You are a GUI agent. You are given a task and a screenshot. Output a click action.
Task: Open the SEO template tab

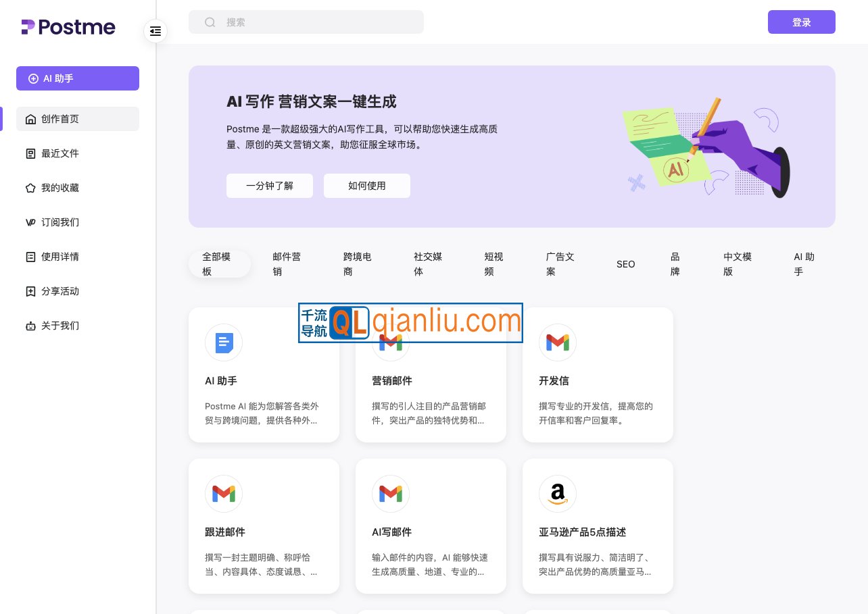625,264
